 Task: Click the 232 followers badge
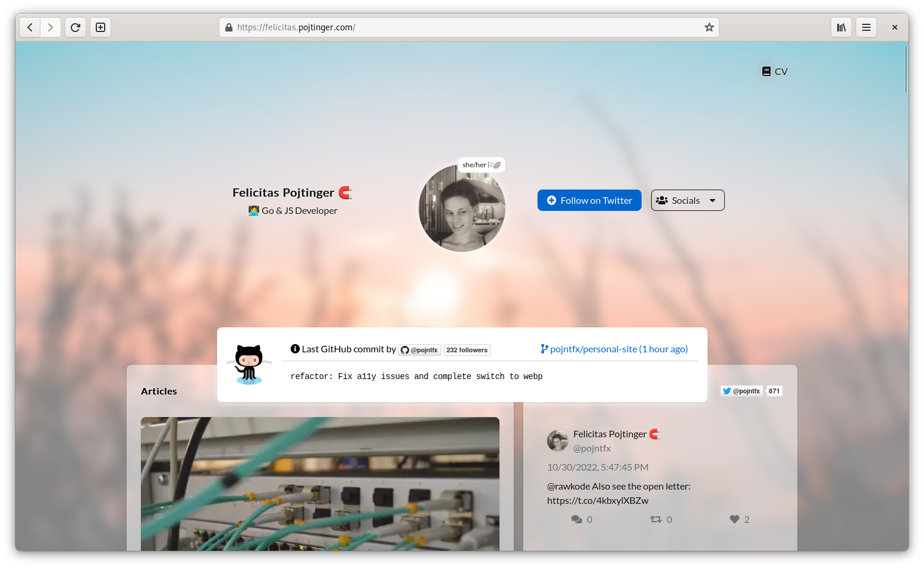[467, 350]
